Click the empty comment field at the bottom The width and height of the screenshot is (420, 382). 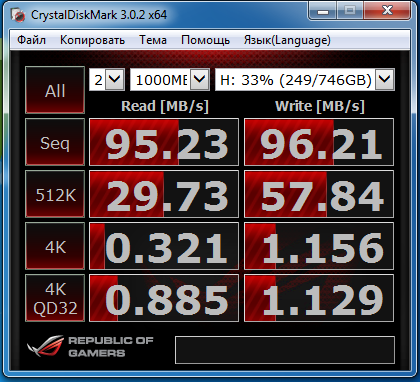pos(285,349)
